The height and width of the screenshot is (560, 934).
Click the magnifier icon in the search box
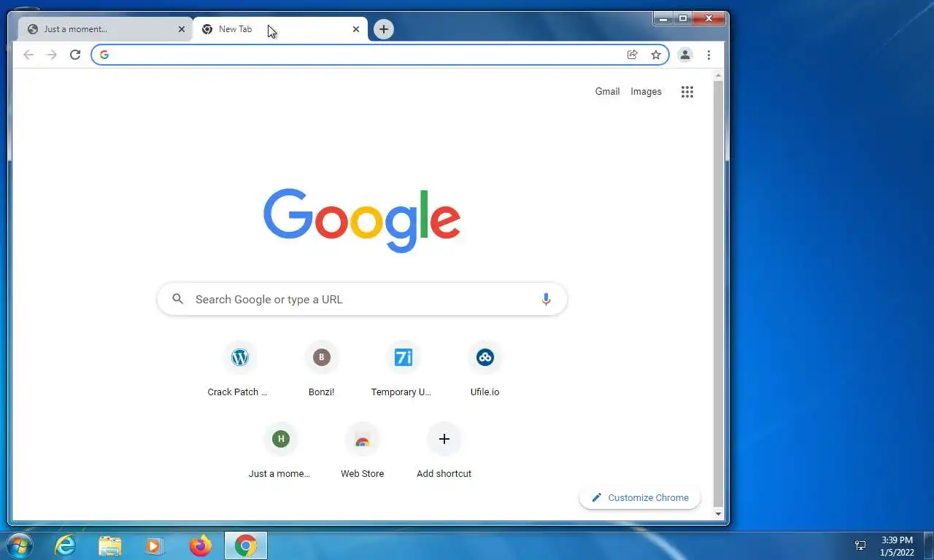(177, 299)
